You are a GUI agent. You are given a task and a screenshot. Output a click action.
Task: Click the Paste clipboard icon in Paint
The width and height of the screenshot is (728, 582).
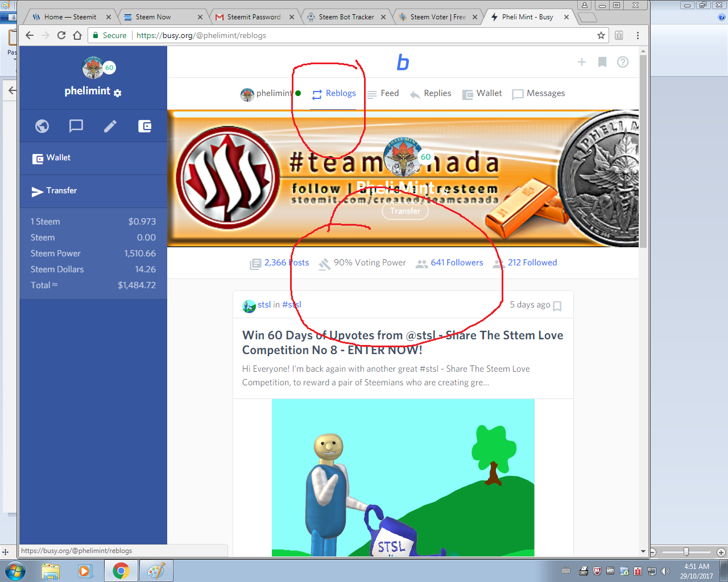click(x=12, y=38)
